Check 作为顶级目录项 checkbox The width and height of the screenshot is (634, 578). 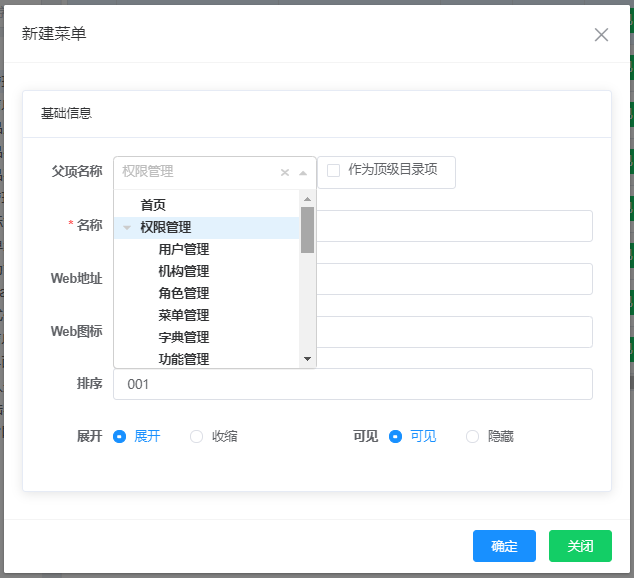[x=333, y=170]
